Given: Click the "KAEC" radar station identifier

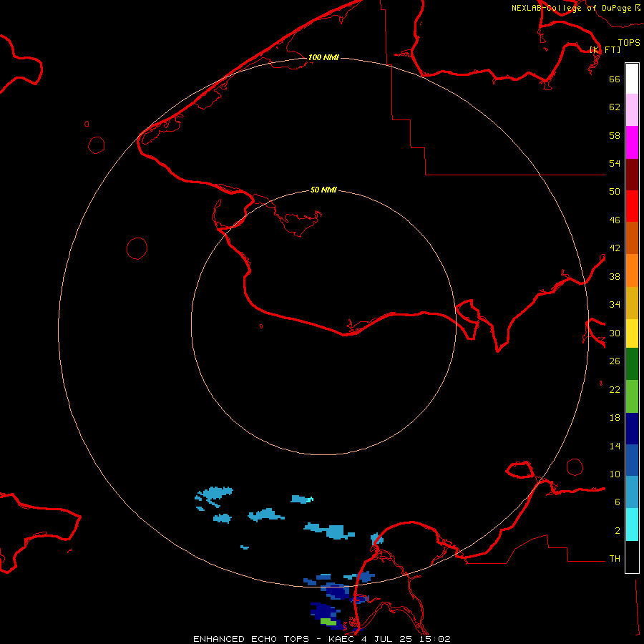Looking at the screenshot, I should tap(341, 639).
